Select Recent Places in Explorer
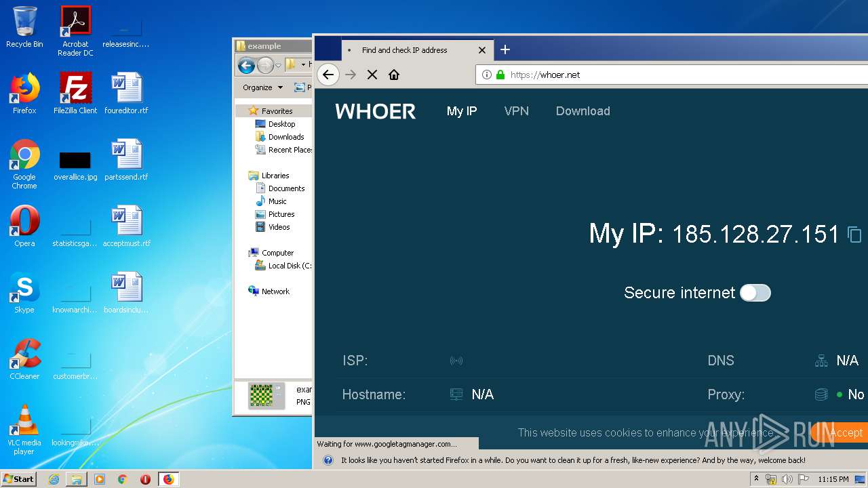 [x=283, y=150]
